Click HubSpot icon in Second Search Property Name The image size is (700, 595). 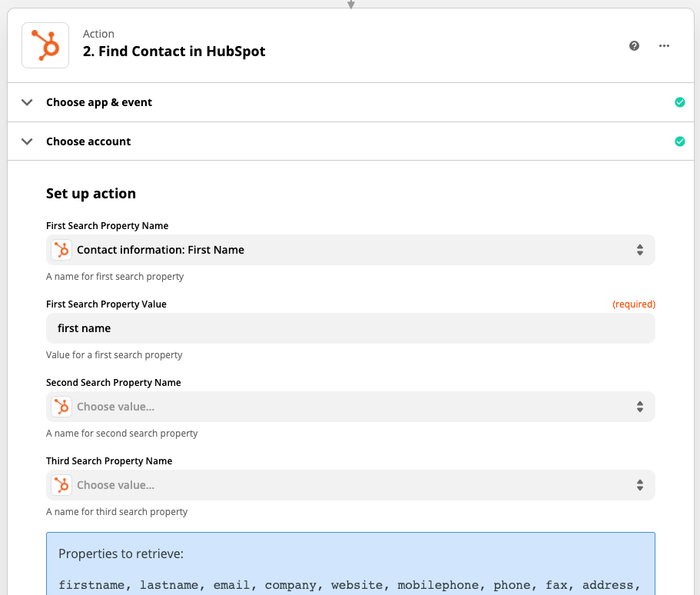tap(61, 407)
